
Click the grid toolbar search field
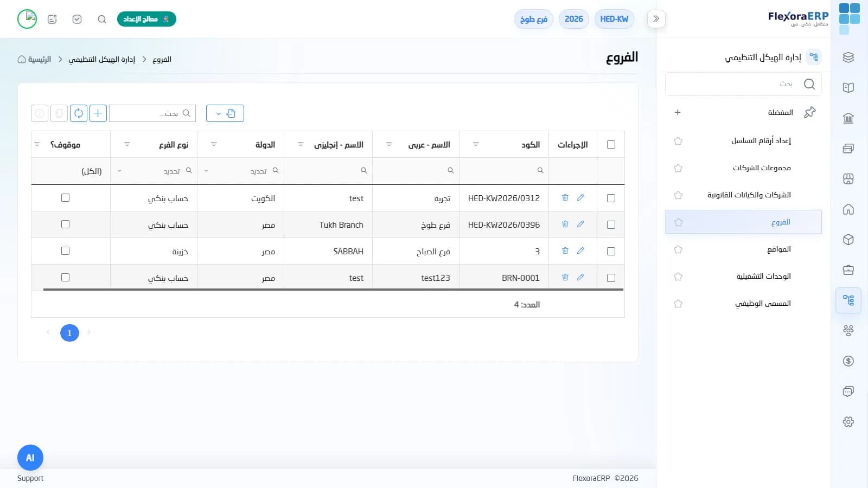(x=152, y=113)
